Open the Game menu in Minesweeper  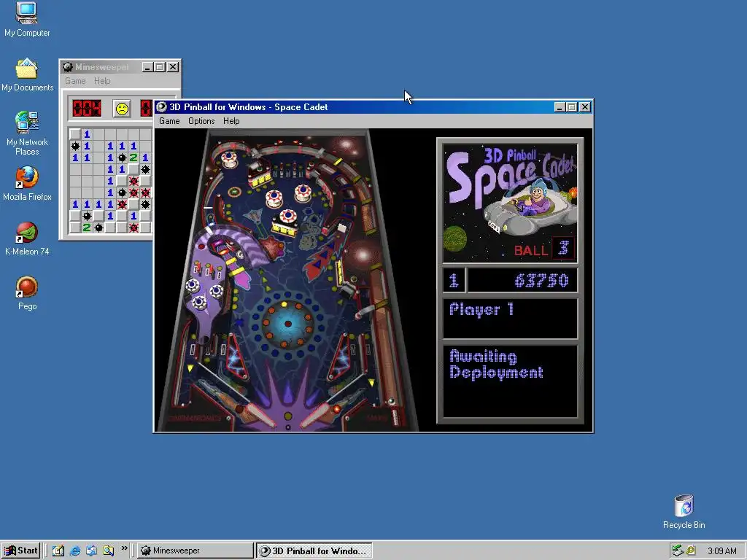pos(75,81)
